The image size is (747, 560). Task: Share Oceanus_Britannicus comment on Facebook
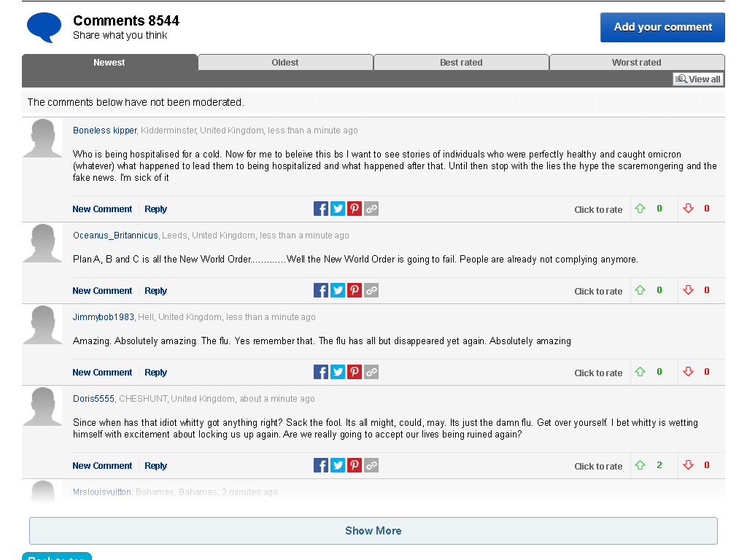(x=321, y=290)
